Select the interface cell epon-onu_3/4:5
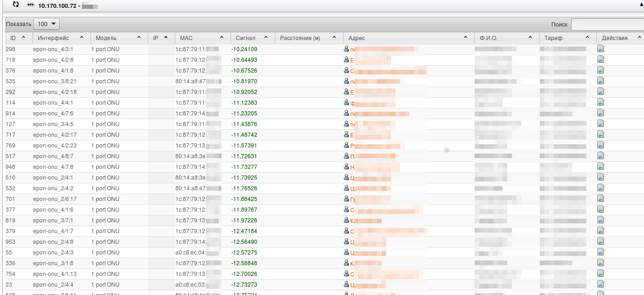644x295 pixels. [x=53, y=124]
